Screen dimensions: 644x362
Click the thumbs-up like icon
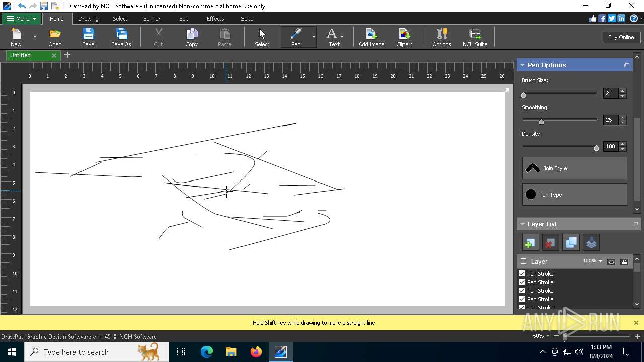[x=593, y=18]
